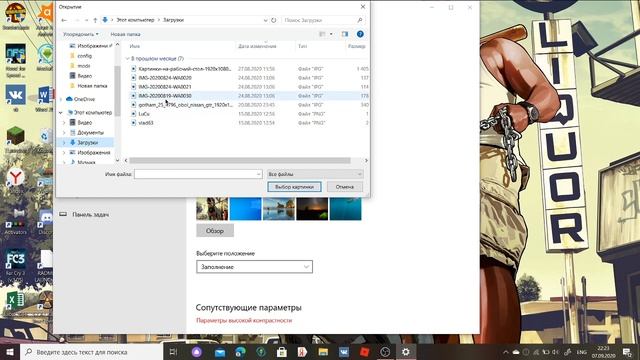Show the preview pane

pyautogui.click(x=345, y=34)
